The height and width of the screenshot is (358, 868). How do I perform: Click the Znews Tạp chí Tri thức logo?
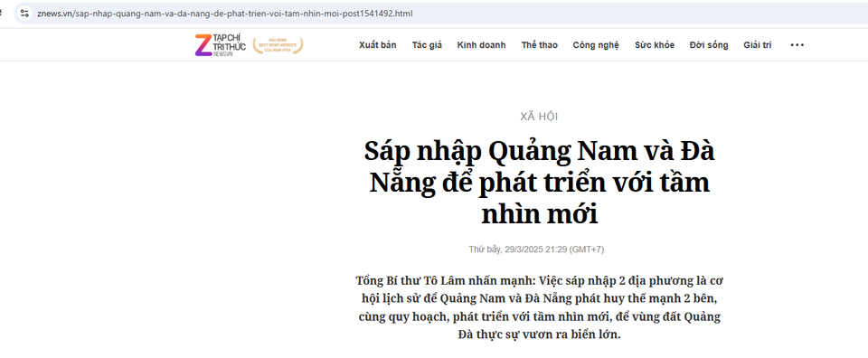click(221, 45)
